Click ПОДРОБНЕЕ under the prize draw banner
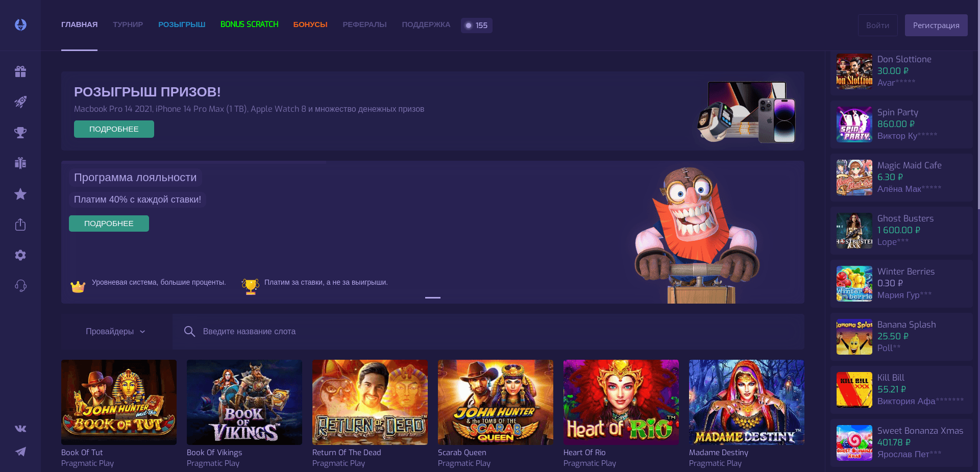This screenshot has width=980, height=472. point(114,129)
